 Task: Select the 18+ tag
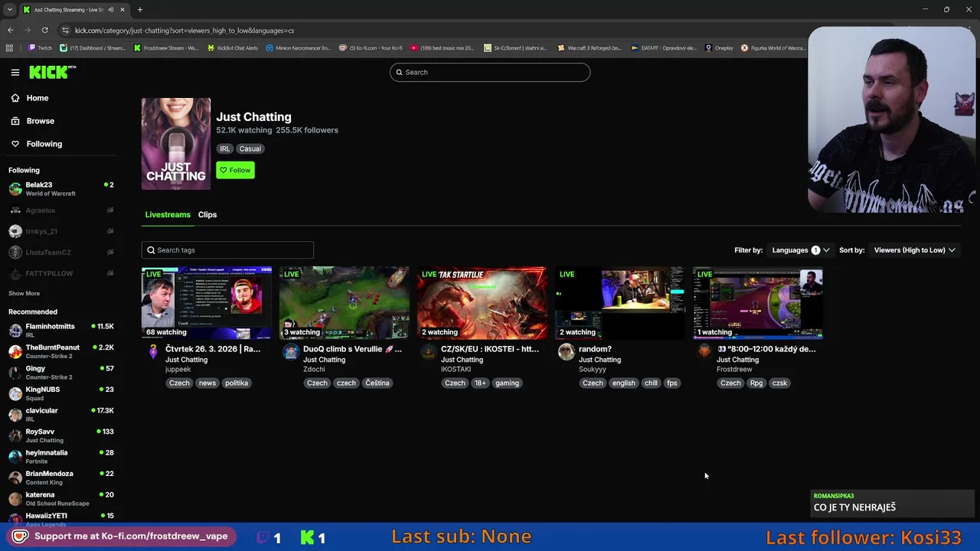[x=479, y=383]
